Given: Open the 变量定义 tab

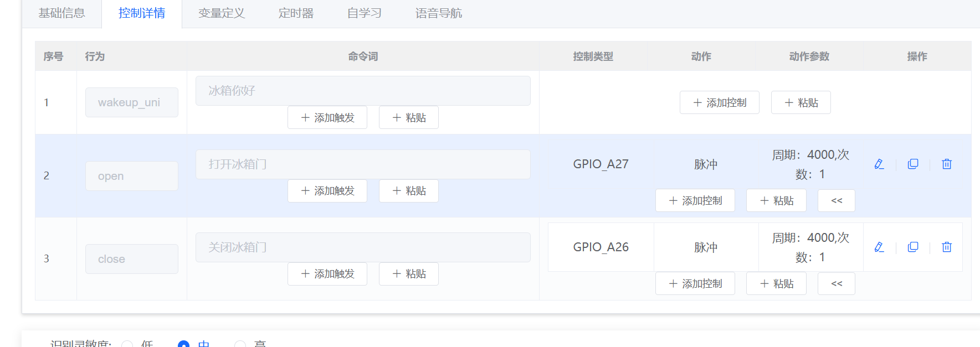Looking at the screenshot, I should [222, 13].
